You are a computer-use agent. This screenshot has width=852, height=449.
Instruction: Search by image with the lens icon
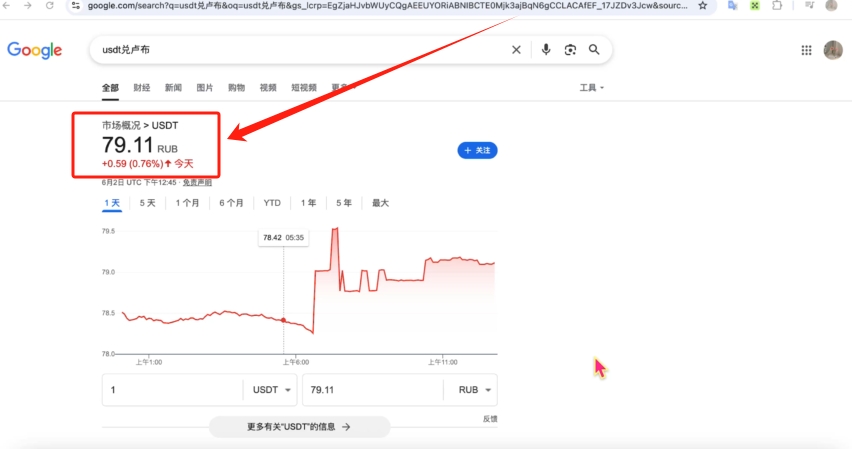(x=570, y=50)
